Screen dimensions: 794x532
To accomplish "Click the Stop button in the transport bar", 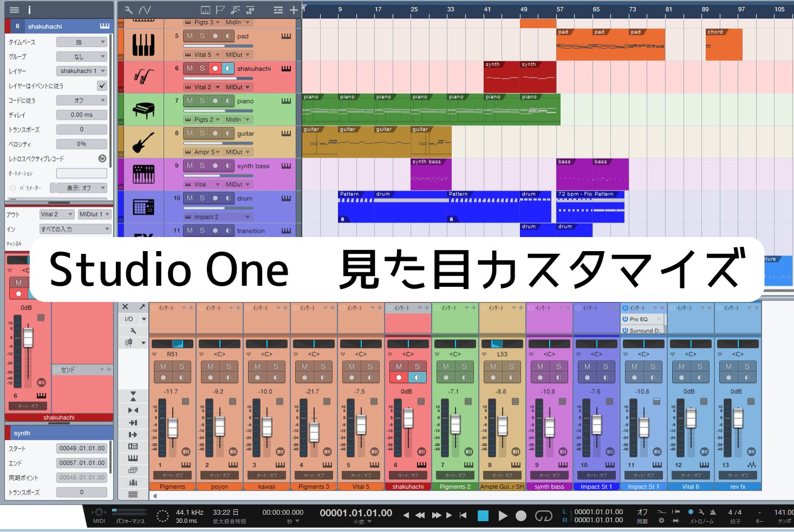I will [x=483, y=516].
